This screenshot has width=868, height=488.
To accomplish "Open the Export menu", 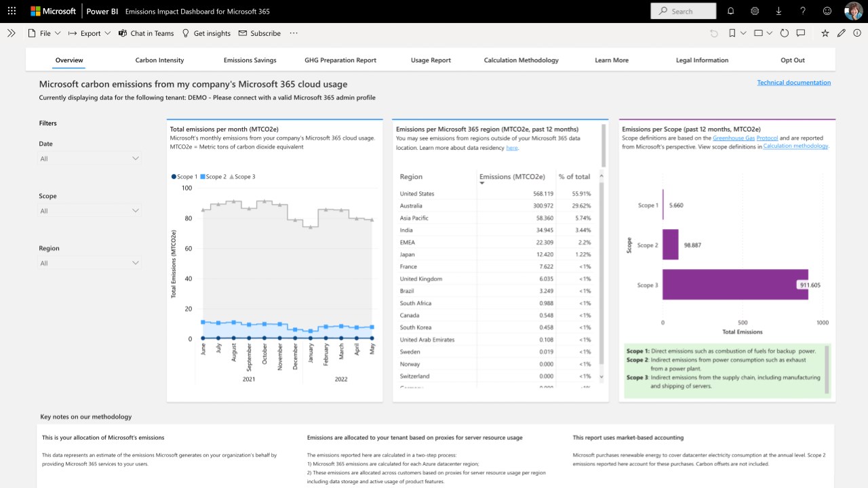I will pos(90,33).
